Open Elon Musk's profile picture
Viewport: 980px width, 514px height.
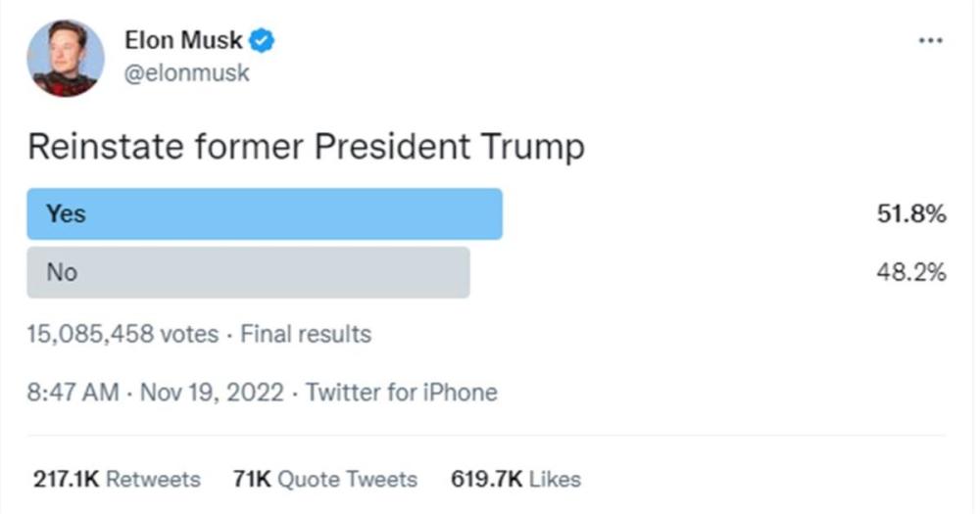click(x=66, y=59)
